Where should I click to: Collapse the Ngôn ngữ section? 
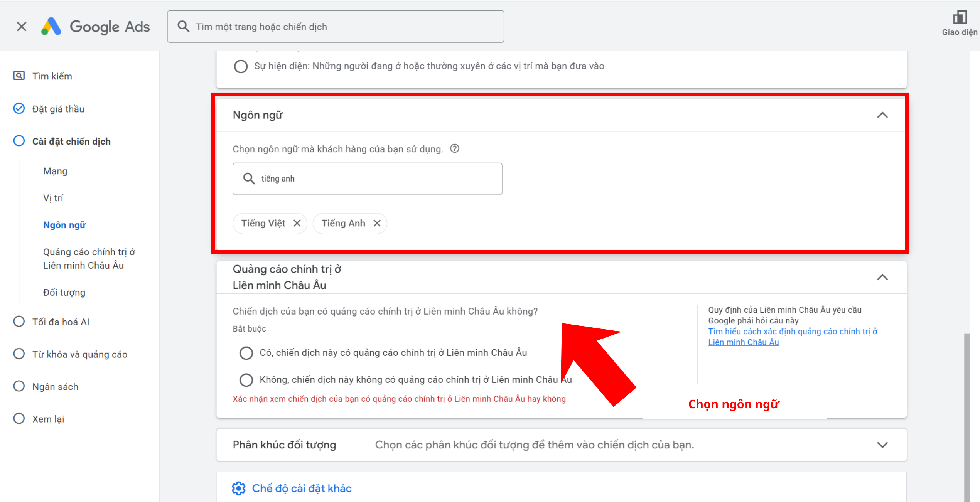click(x=882, y=115)
